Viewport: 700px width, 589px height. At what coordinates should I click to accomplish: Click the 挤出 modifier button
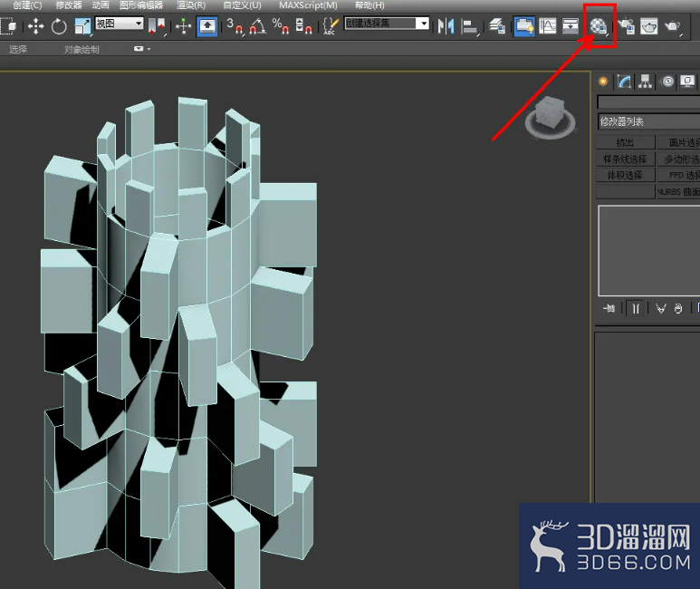[626, 142]
